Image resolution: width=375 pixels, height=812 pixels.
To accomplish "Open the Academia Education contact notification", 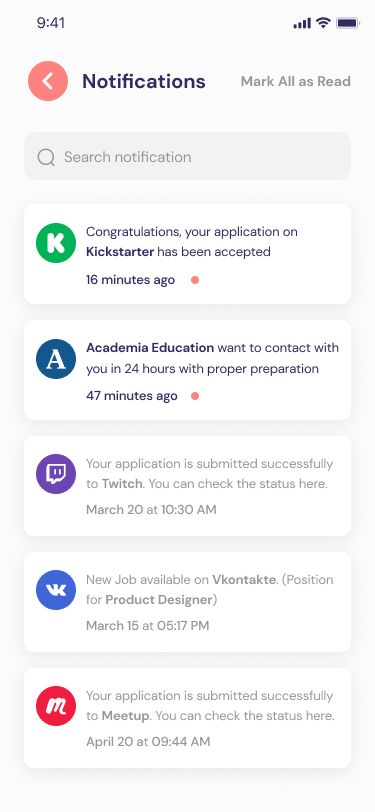I will tap(188, 370).
